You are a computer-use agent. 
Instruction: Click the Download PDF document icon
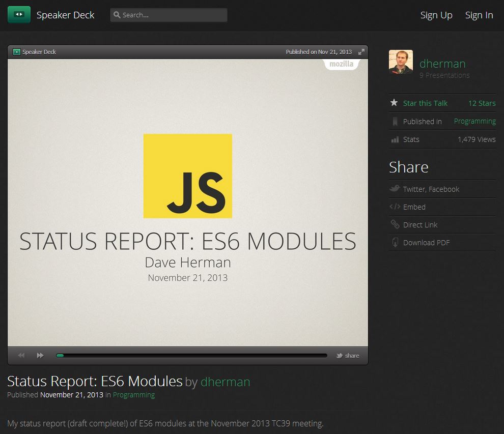(395, 242)
